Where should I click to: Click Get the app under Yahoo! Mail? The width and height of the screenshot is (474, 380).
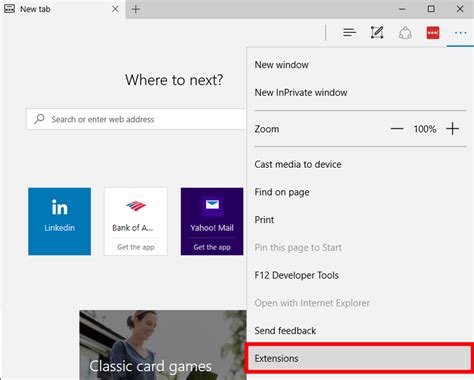[212, 247]
